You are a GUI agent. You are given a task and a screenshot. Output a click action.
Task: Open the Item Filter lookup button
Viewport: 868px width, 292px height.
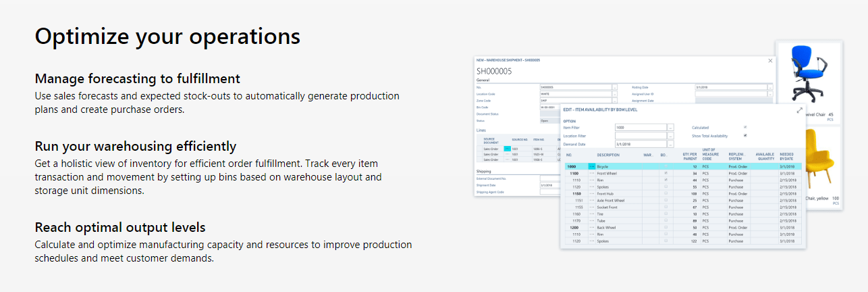[x=670, y=127]
